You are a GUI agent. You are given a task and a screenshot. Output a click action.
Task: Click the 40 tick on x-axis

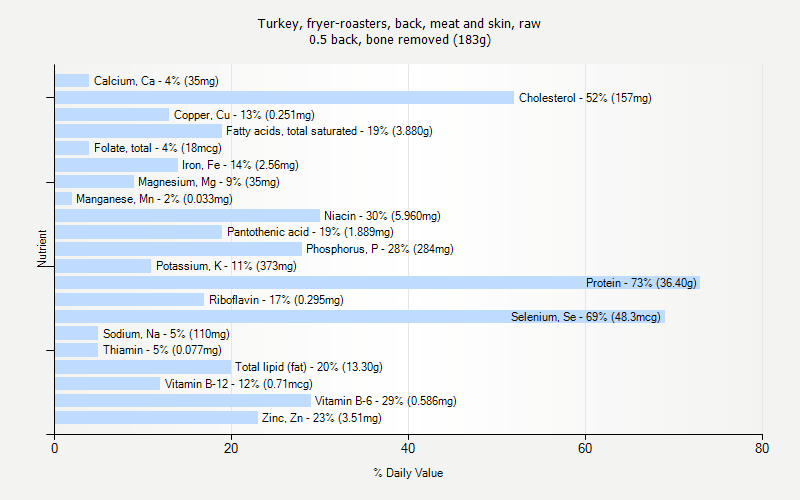coord(408,449)
